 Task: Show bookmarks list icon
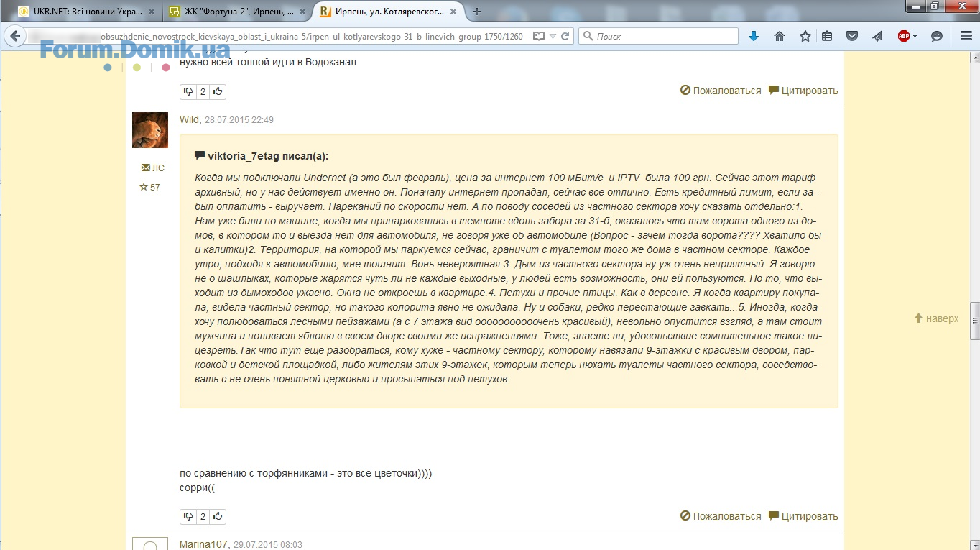827,36
